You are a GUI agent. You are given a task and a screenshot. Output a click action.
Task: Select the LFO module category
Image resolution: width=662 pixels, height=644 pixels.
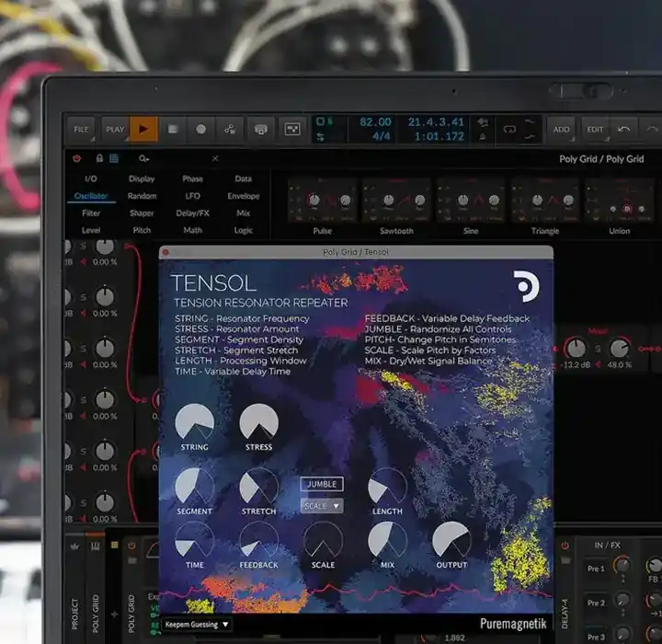(x=192, y=196)
